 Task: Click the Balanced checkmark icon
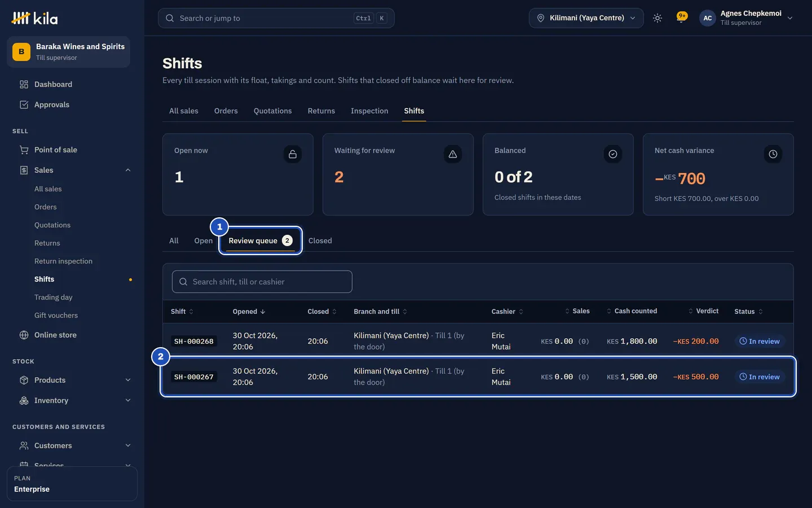click(613, 154)
